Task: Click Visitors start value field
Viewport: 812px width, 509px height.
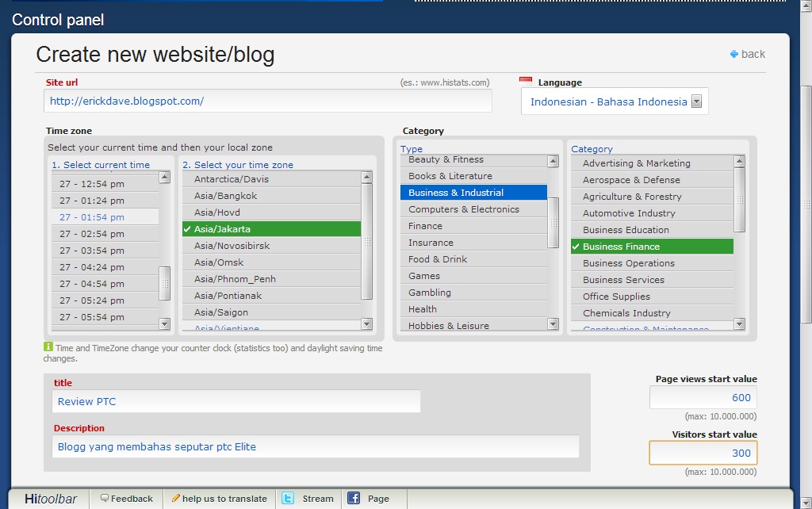Action: point(703,453)
